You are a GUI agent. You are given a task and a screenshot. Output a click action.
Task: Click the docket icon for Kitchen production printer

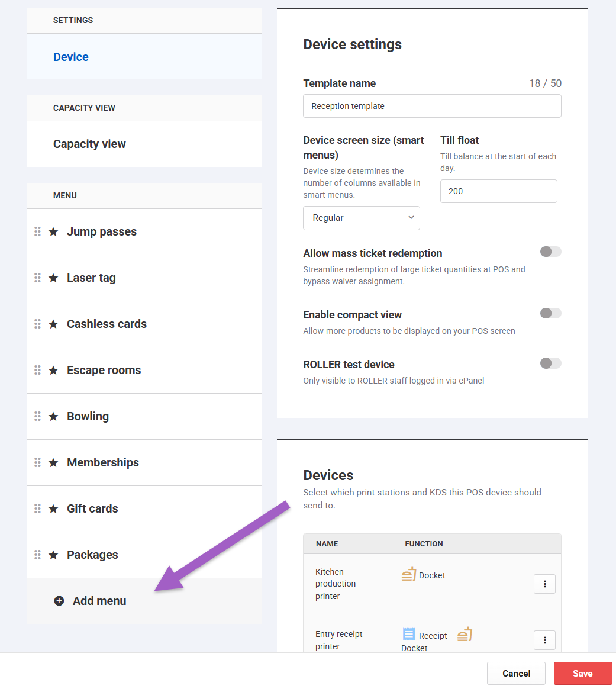408,574
